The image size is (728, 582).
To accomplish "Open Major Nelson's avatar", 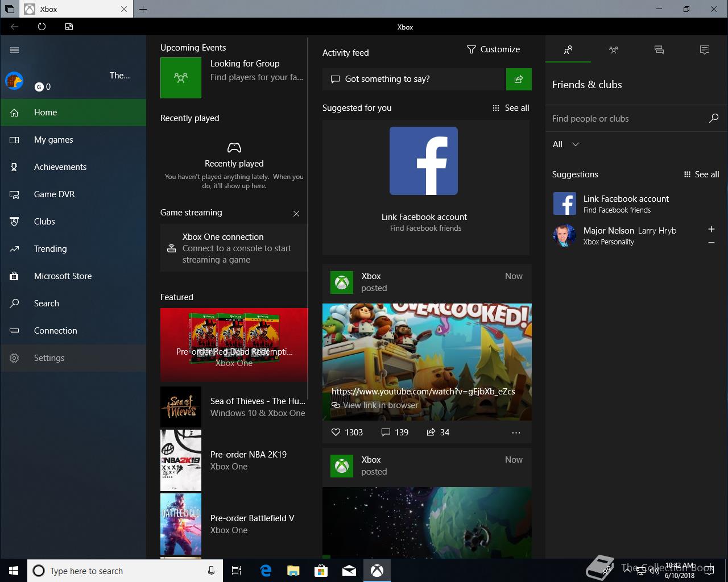I will tap(565, 235).
